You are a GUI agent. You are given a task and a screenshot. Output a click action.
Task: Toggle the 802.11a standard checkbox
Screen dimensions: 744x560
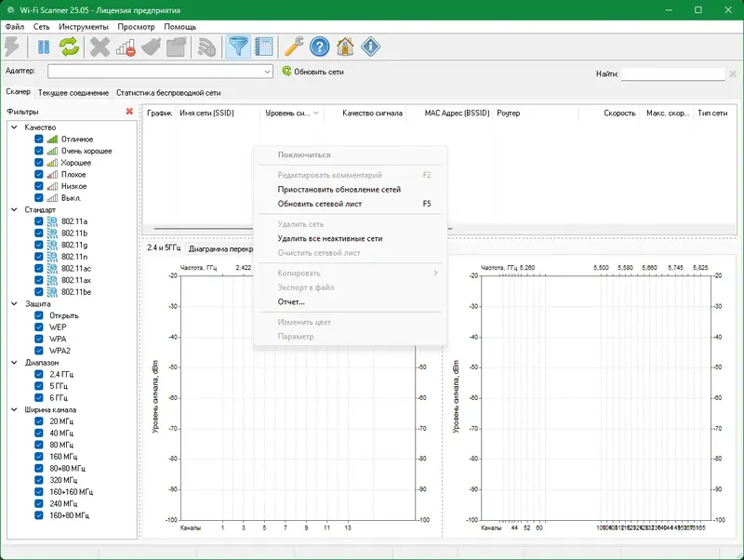pos(39,221)
